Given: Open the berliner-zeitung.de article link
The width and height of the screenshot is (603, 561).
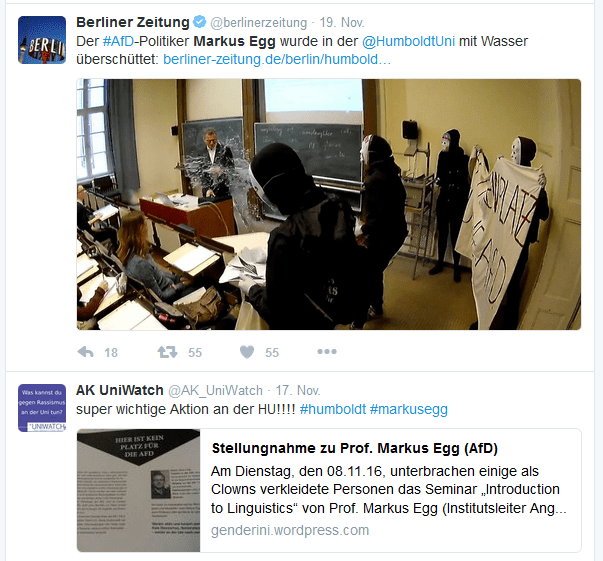Looking at the screenshot, I should tap(277, 60).
